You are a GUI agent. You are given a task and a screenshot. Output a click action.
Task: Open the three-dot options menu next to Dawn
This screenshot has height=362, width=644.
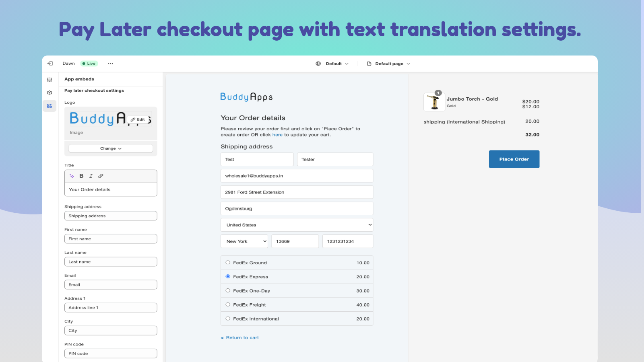[111, 63]
